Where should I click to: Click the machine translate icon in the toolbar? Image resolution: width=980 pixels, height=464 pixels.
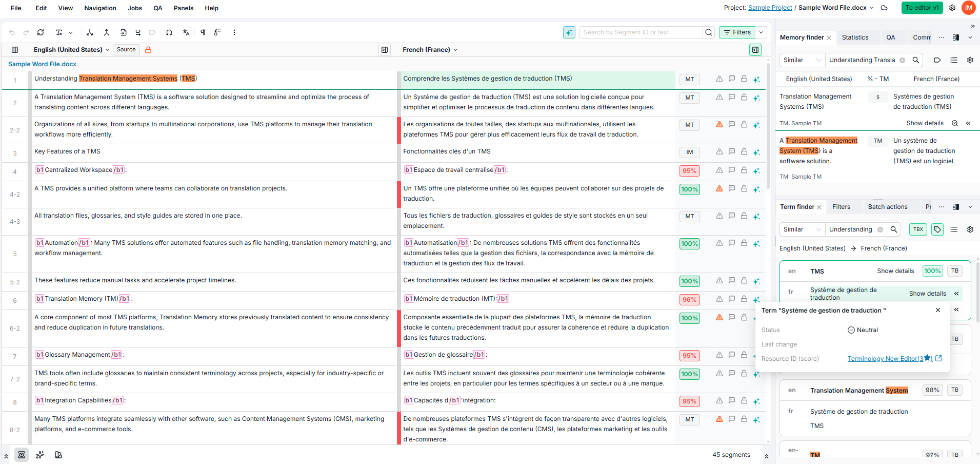(x=186, y=32)
